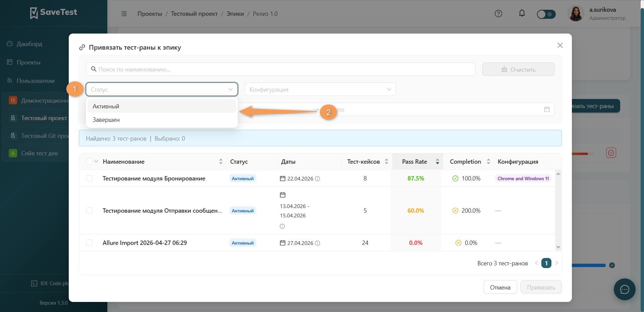Click the Отмена button
The width and height of the screenshot is (644, 312).
coord(500,287)
